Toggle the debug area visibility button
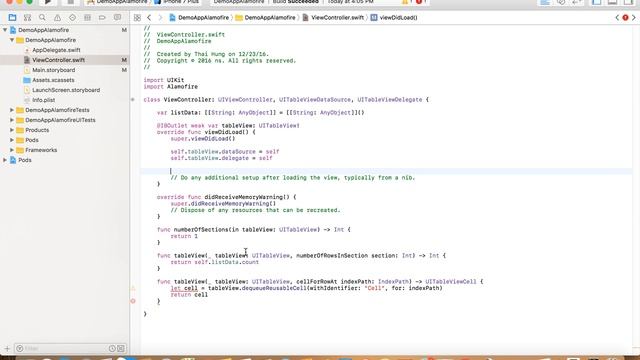The image size is (640, 360). (x=612, y=2)
